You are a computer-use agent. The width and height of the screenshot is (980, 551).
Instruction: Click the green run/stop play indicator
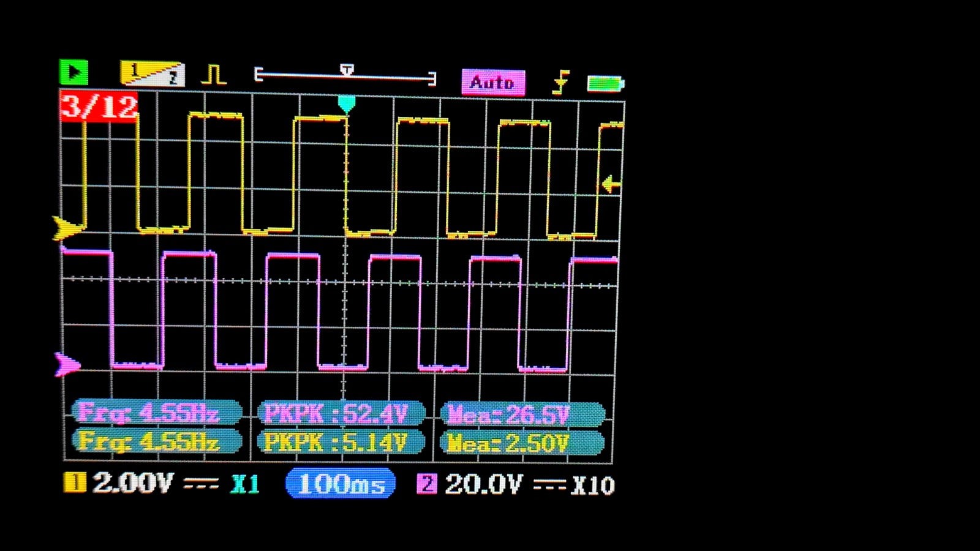[74, 72]
